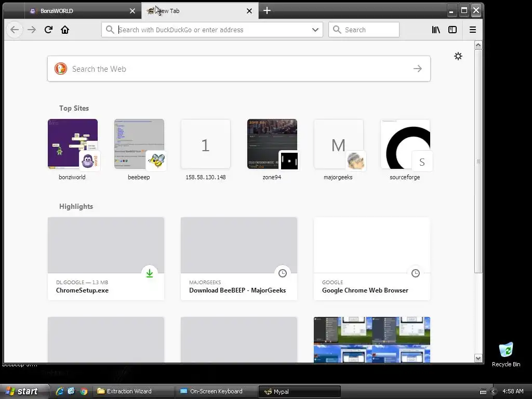This screenshot has width=532, height=399.
Task: Click the Mypal taskbar button
Action: [x=300, y=391]
